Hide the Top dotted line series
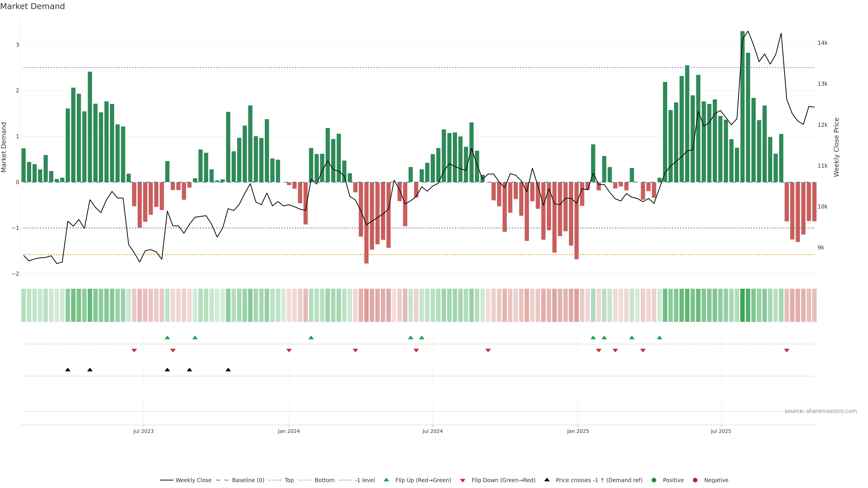Viewport: 868px width, 488px height. 289,480
